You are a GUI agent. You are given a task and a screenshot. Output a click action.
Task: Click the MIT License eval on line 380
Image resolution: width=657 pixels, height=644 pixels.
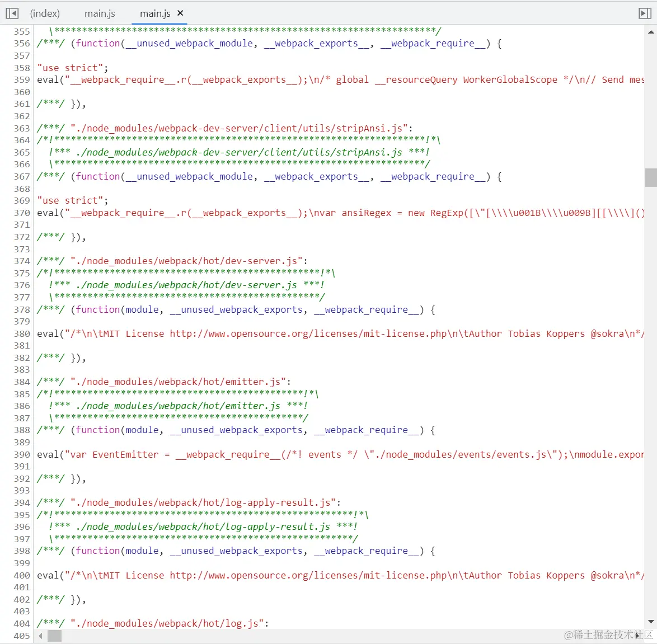[x=340, y=334]
